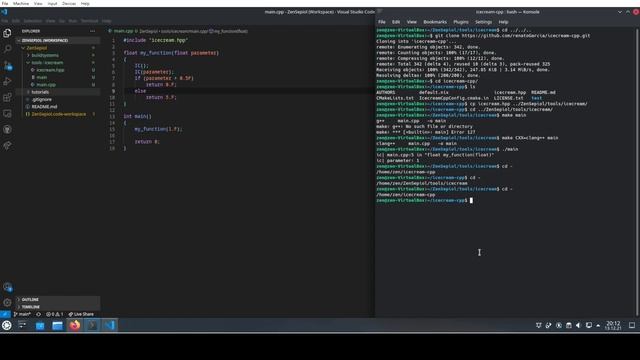This screenshot has height=360, width=640.
Task: Click the volume icon in system tray
Action: coord(578,325)
